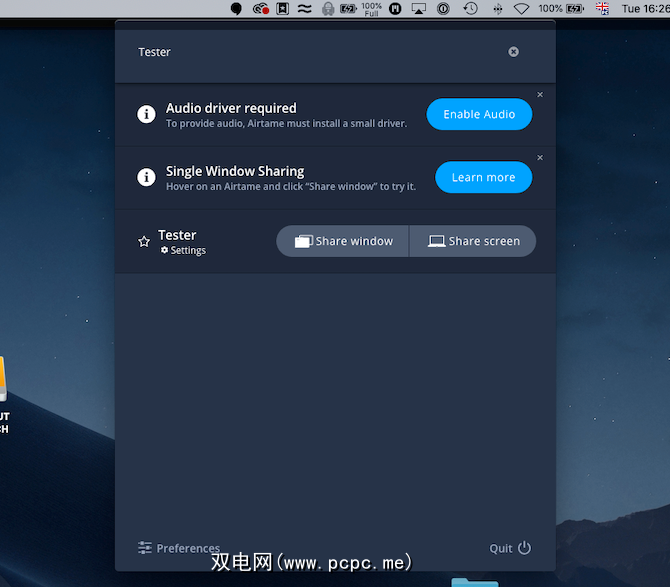Click the wavy lines menu bar icon
670x587 pixels.
(x=304, y=9)
